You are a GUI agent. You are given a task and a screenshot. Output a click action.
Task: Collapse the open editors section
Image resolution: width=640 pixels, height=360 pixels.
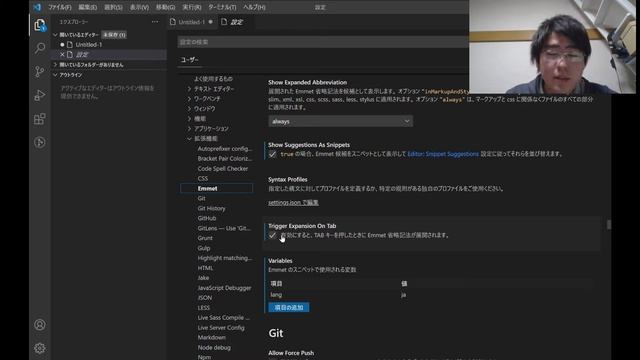pos(55,35)
